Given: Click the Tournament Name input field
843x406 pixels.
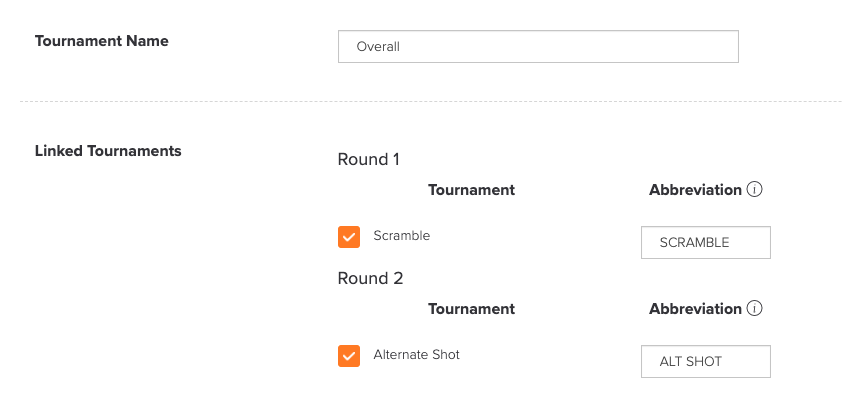Looking at the screenshot, I should coord(538,47).
